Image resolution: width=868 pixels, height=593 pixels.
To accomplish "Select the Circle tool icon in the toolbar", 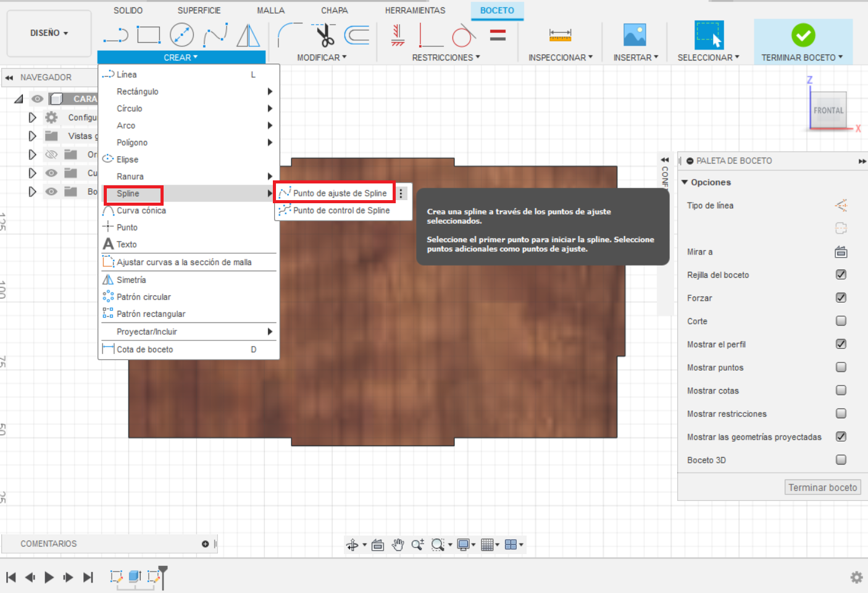I will 182,35.
